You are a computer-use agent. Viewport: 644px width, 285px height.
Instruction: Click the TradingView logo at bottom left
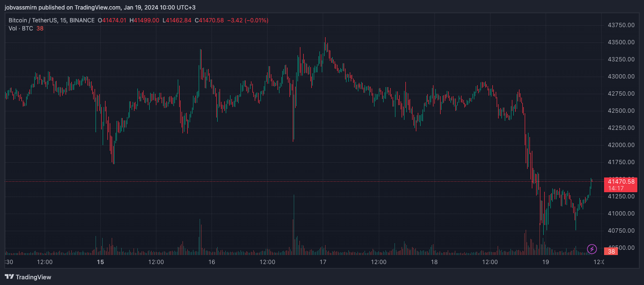click(x=28, y=277)
